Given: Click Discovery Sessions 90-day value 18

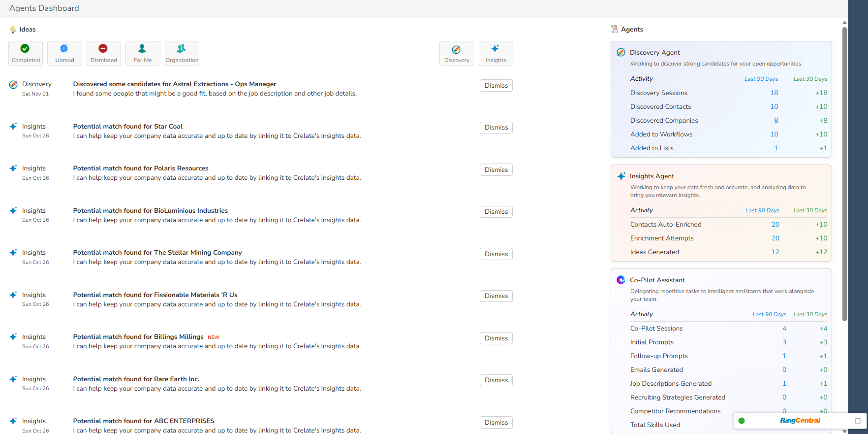Looking at the screenshot, I should pyautogui.click(x=774, y=93).
